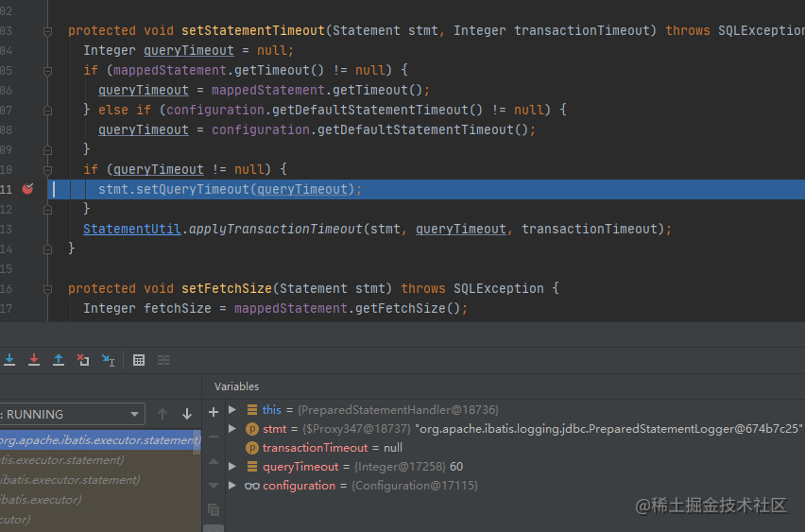Collapse the setStatementTimeout method fold marker
The image size is (805, 532).
pos(47,30)
